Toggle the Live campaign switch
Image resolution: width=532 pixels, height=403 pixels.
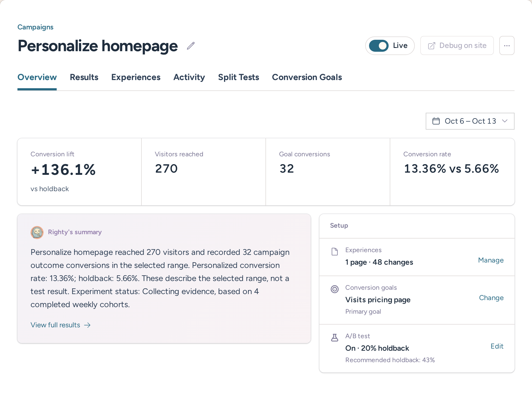(379, 46)
